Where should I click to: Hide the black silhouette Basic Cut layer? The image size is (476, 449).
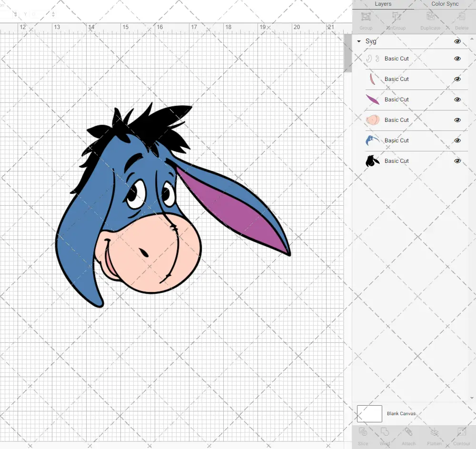[457, 161]
